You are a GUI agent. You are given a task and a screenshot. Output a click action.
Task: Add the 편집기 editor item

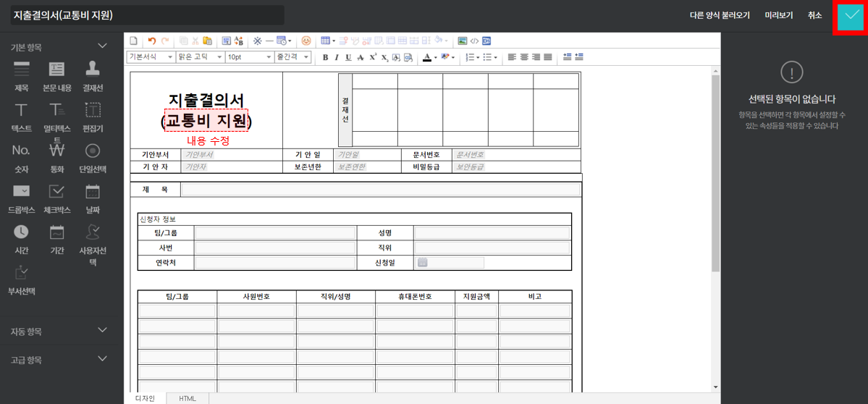(x=93, y=117)
